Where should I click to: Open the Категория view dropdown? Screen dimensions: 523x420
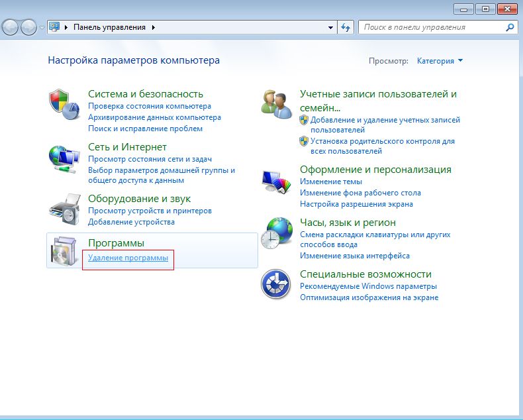point(440,61)
